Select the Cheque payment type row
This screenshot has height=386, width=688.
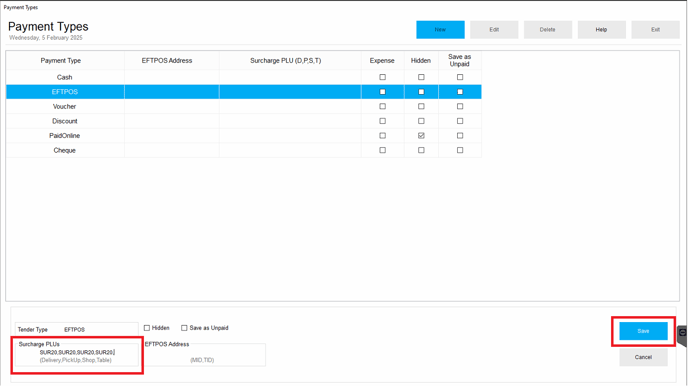[244, 150]
